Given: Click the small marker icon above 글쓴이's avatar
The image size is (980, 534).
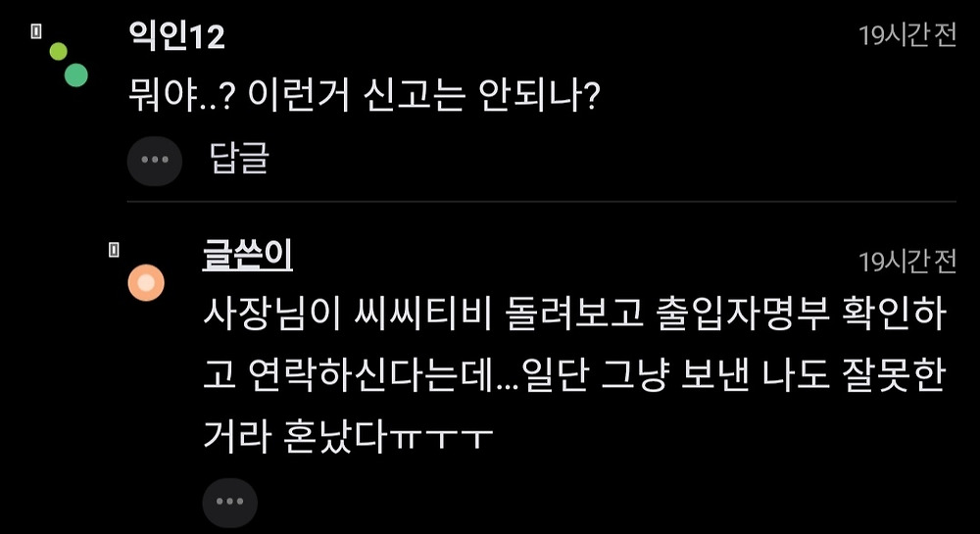Looking at the screenshot, I should point(114,250).
